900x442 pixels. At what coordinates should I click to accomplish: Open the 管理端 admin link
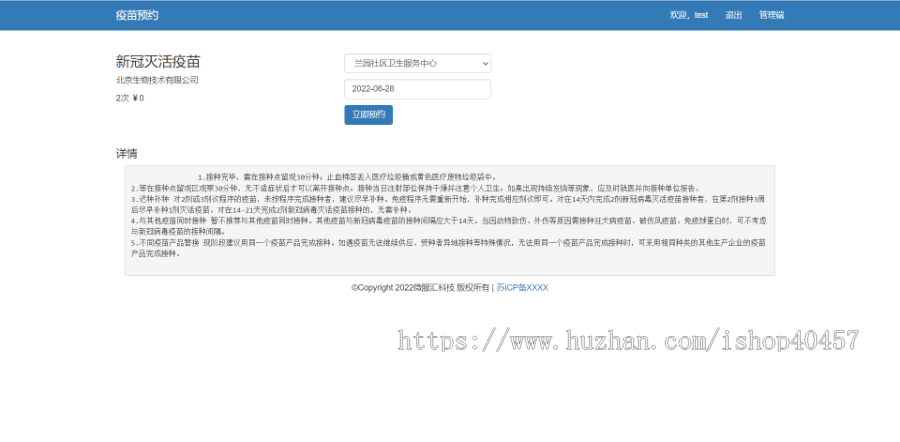coord(771,15)
